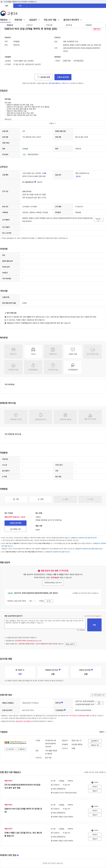Select the 교육비 지원 benefit icon
The image size is (106, 868).
coord(73,351)
